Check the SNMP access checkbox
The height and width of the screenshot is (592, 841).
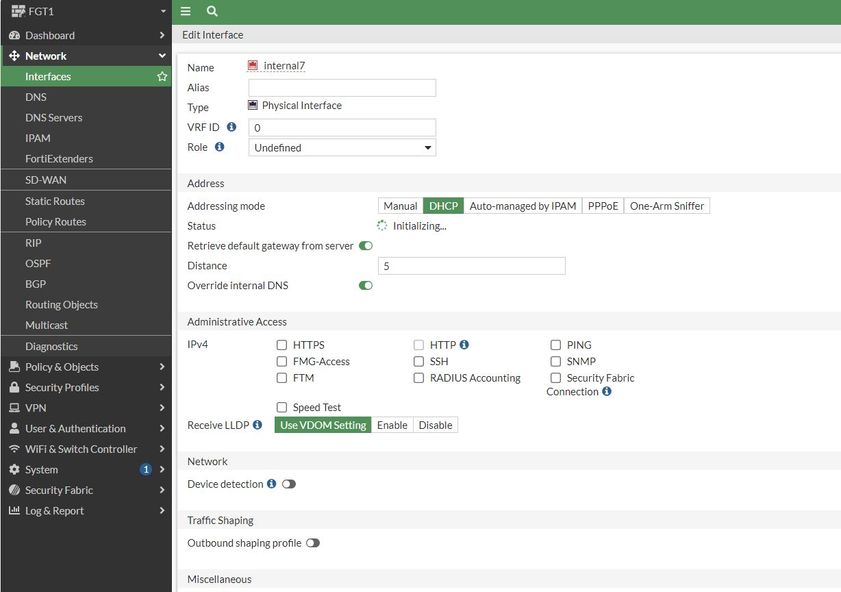point(556,361)
